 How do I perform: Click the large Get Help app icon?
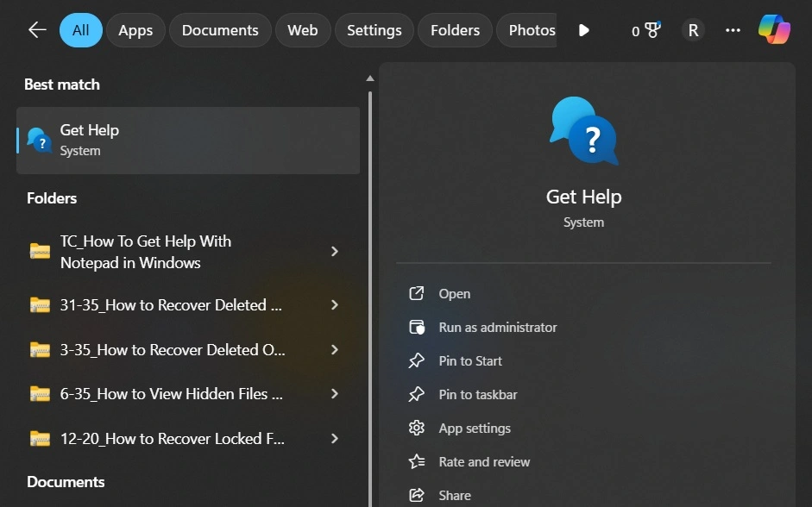point(583,131)
